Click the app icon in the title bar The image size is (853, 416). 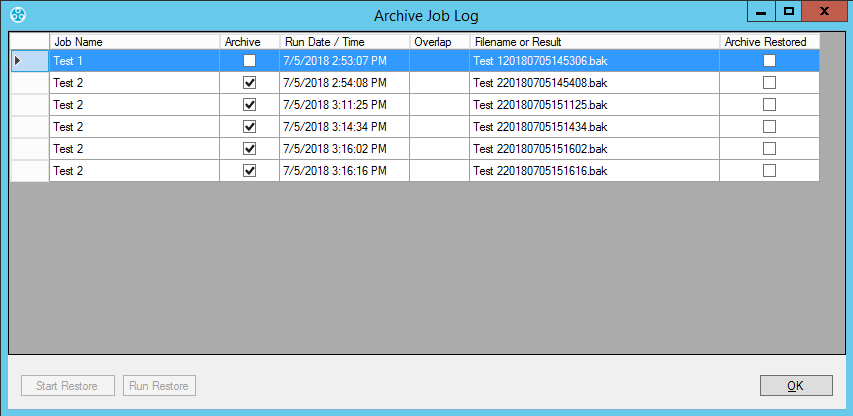[x=16, y=15]
